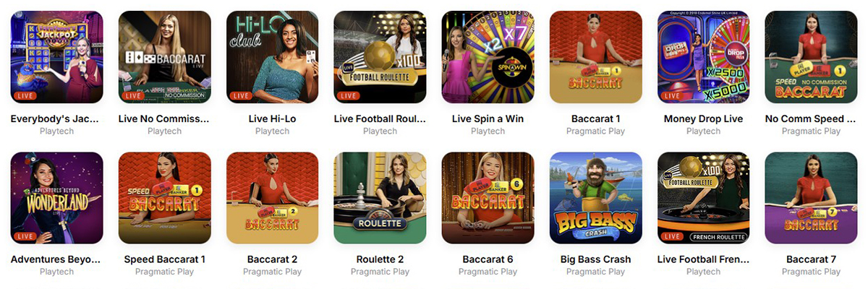Open No Comm Speed Baccarat tile
The image size is (868, 289).
[811, 57]
